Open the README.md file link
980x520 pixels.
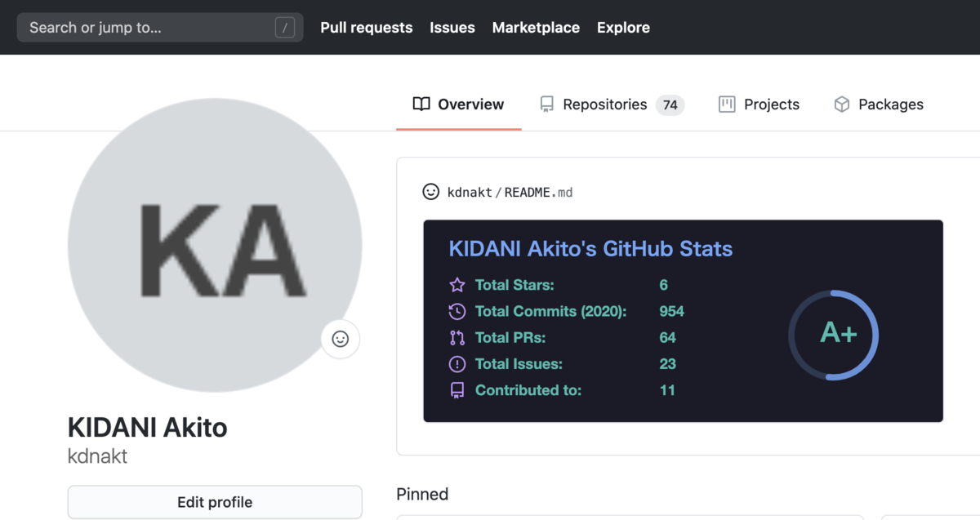pyautogui.click(x=538, y=193)
